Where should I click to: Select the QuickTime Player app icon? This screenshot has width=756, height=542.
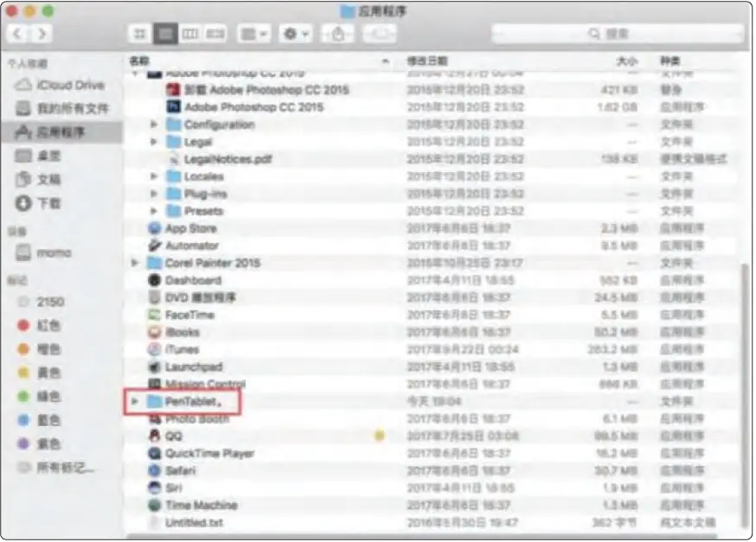pos(154,453)
